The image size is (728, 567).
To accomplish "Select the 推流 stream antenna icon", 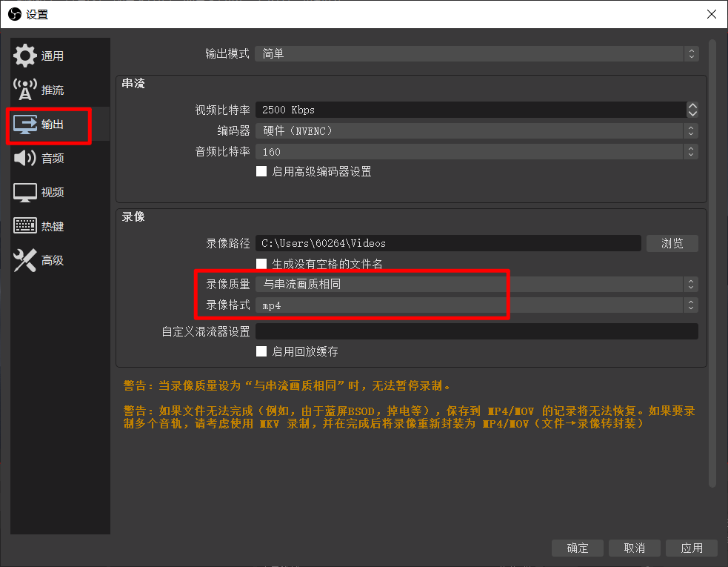I will coord(25,90).
